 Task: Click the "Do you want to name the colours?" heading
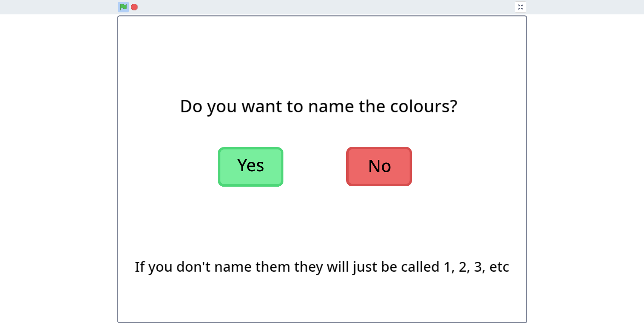319,107
